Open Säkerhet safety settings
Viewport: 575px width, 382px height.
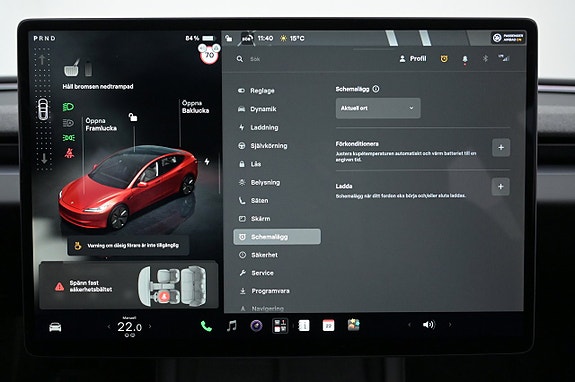click(259, 255)
